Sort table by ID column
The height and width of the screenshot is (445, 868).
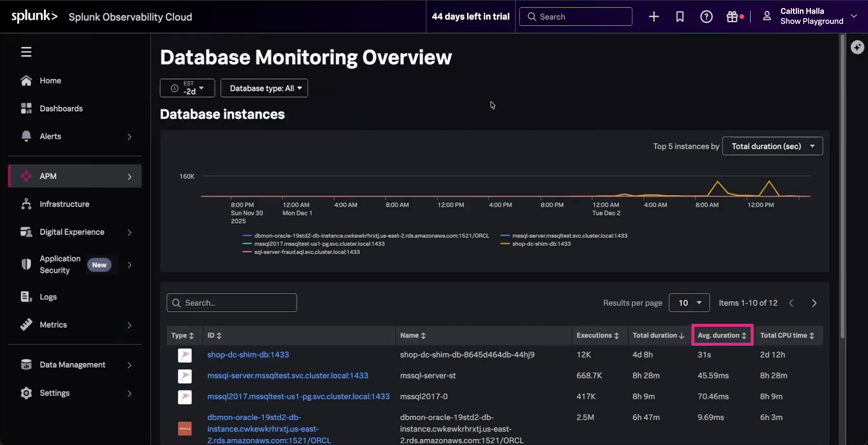214,335
